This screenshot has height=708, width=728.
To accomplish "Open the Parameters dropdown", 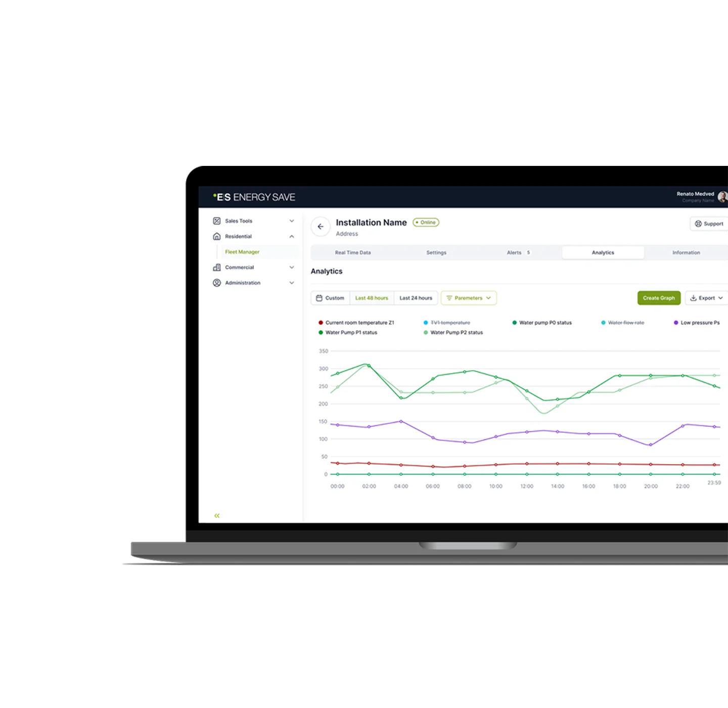I will [469, 298].
